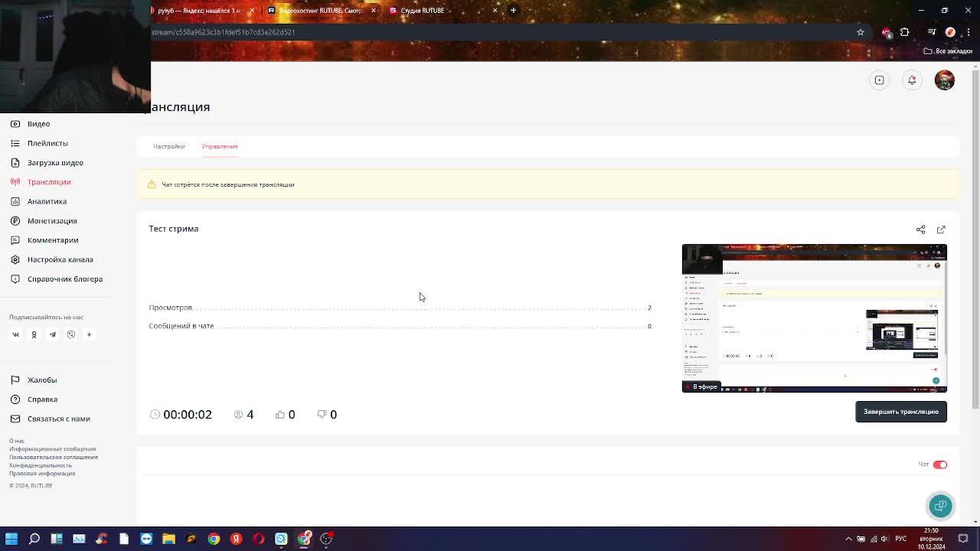Open Справочник блогера in the sidebar
Screen dimensions: 980x551
(x=56, y=279)
